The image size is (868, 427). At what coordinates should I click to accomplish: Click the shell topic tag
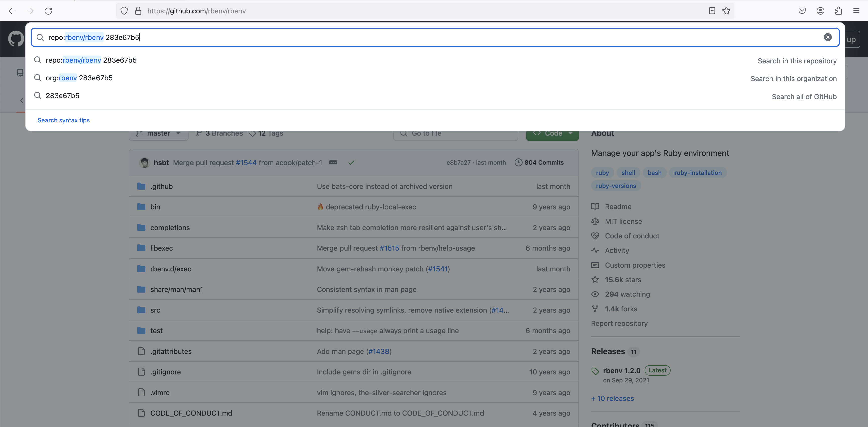(628, 173)
